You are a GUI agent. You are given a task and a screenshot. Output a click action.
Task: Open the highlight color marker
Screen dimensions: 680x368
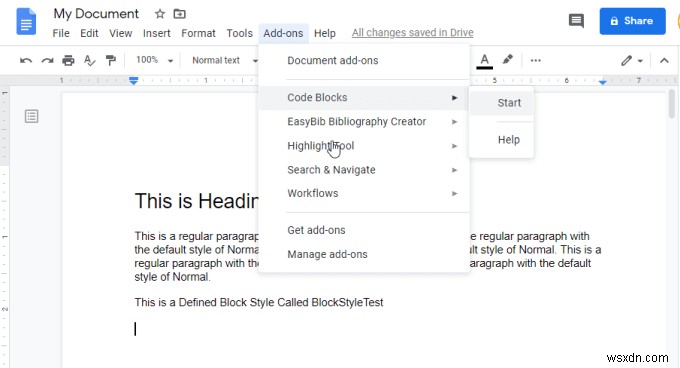click(x=507, y=60)
